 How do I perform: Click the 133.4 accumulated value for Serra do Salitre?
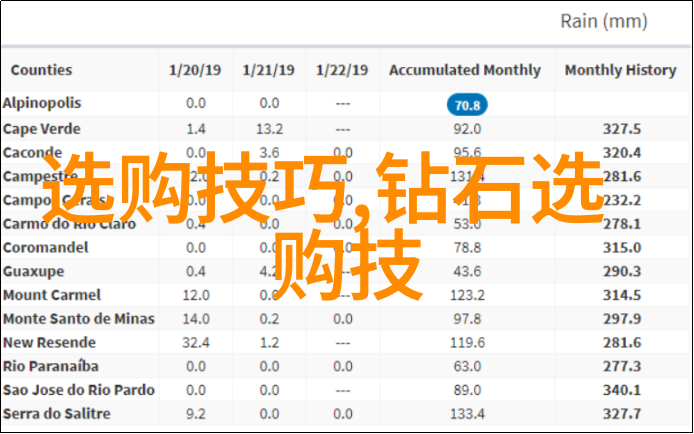[467, 414]
